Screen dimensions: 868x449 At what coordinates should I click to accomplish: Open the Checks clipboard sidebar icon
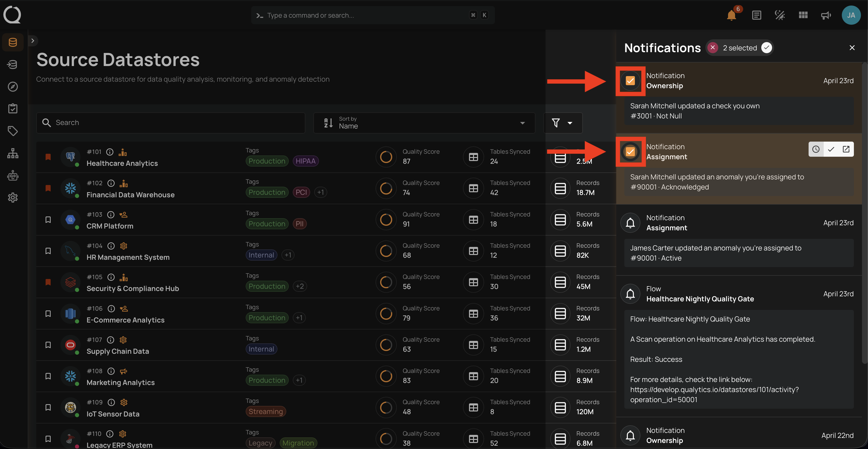[13, 109]
